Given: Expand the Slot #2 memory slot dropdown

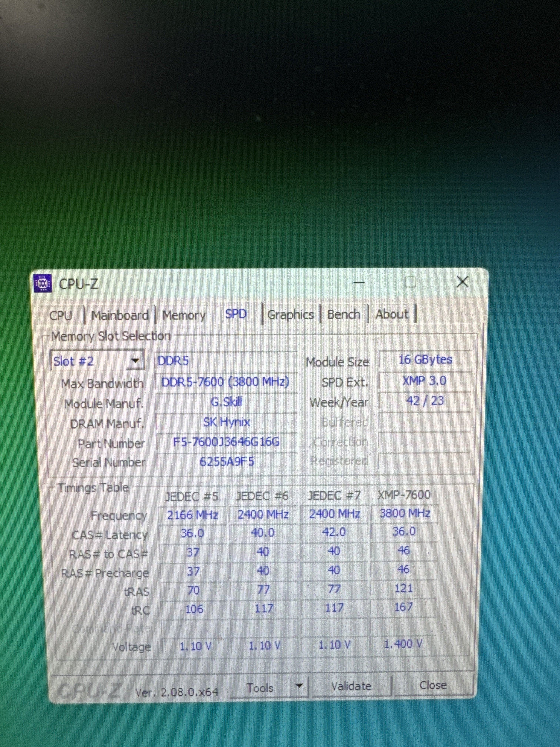Looking at the screenshot, I should coord(135,361).
